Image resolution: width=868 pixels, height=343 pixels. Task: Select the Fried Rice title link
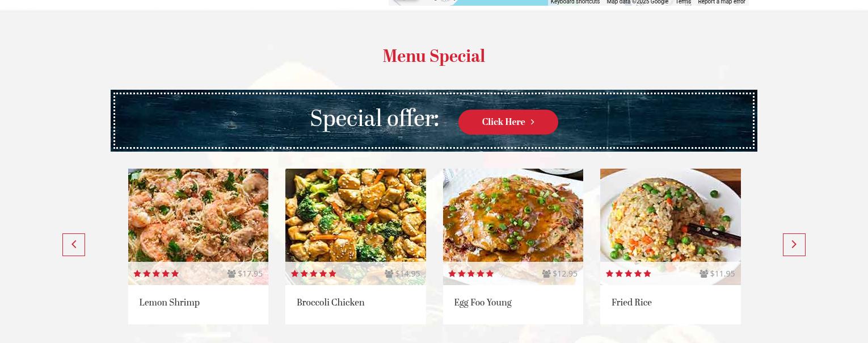631,303
